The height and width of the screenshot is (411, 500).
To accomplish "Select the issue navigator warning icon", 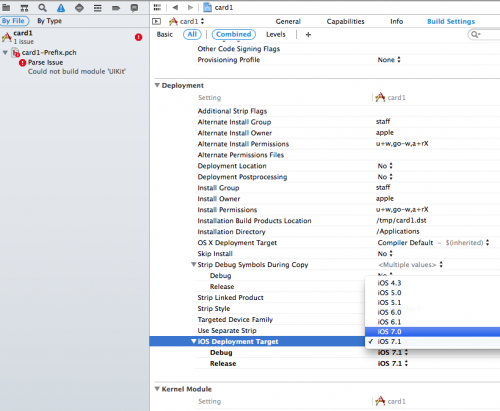I will [x=61, y=8].
